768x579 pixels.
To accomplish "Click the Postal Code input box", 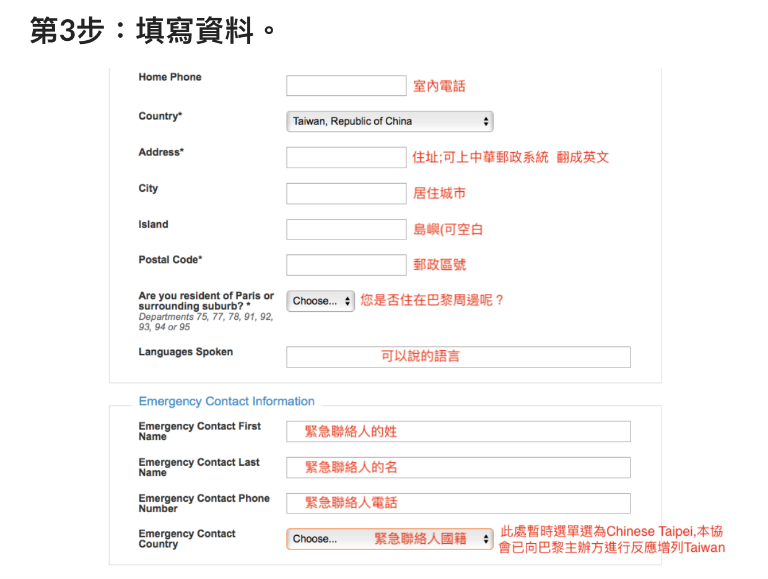I will pos(346,265).
